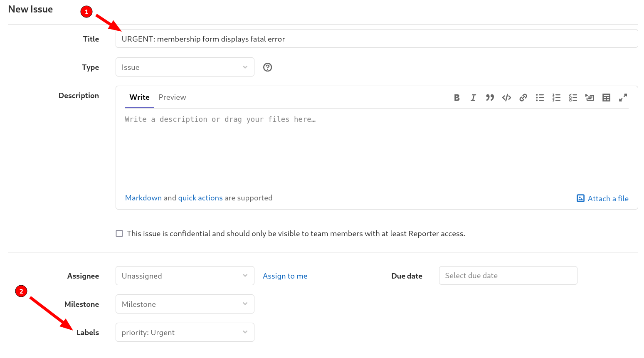The image size is (644, 358).
Task: Insert a blockquote in description
Action: 490,98
